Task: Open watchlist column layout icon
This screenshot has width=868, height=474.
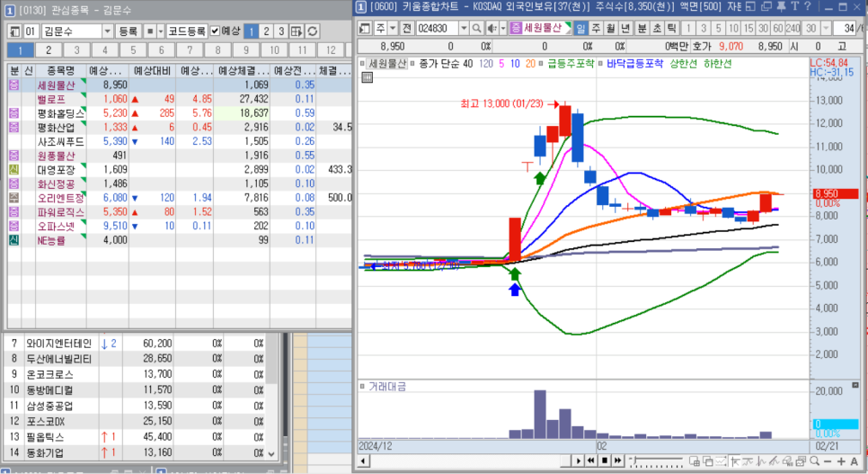Action: pyautogui.click(x=297, y=31)
